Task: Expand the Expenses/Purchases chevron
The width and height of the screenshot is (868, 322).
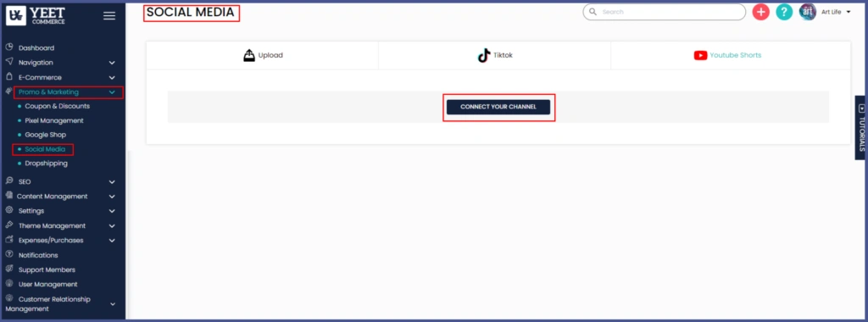Action: (112, 241)
